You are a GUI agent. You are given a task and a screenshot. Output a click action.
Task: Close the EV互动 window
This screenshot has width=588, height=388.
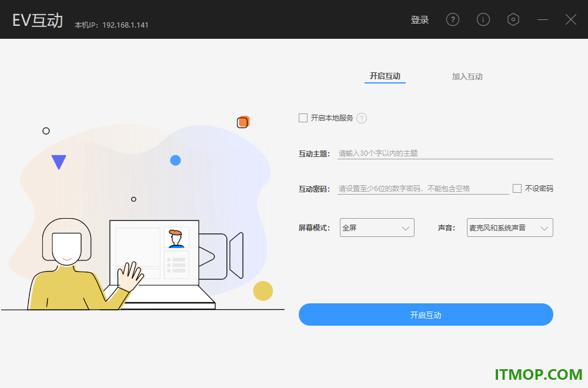coord(571,19)
